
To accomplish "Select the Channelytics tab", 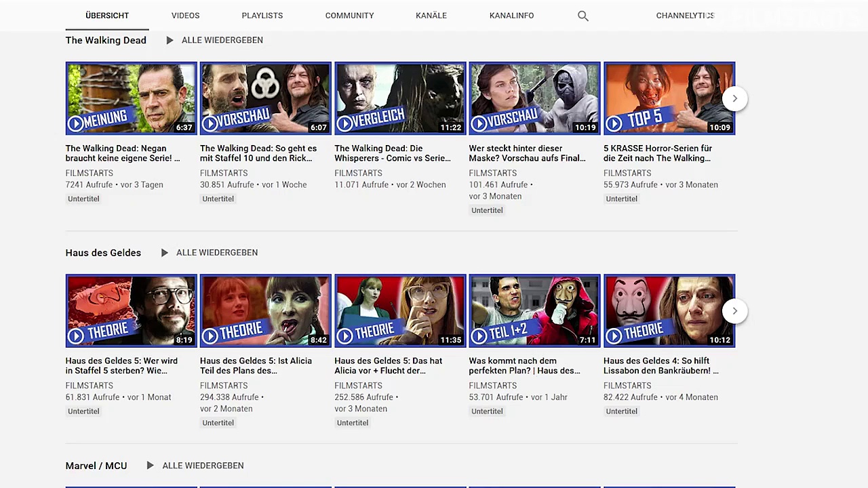I will tap(685, 16).
